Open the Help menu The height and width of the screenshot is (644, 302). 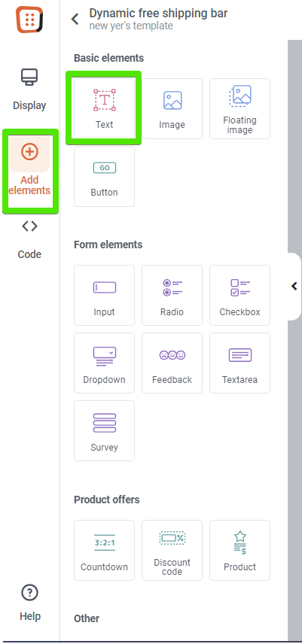[29, 603]
